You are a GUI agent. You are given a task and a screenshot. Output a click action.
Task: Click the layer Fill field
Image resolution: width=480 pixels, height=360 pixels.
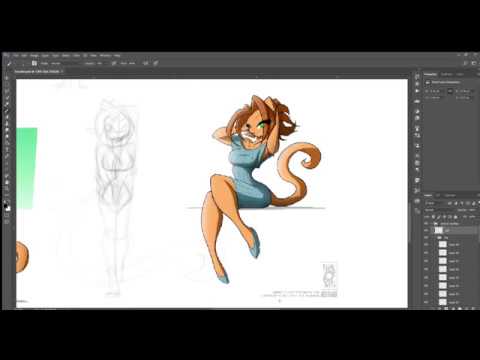click(x=472, y=217)
